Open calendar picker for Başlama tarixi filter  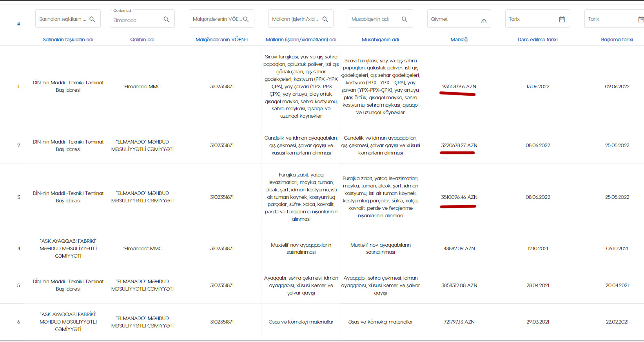tap(640, 19)
